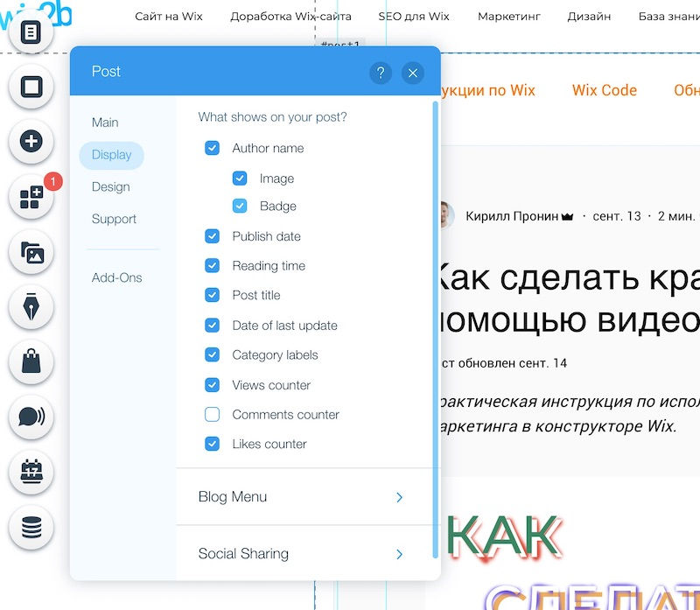Click Сайт на Wix menu item

pyautogui.click(x=169, y=17)
